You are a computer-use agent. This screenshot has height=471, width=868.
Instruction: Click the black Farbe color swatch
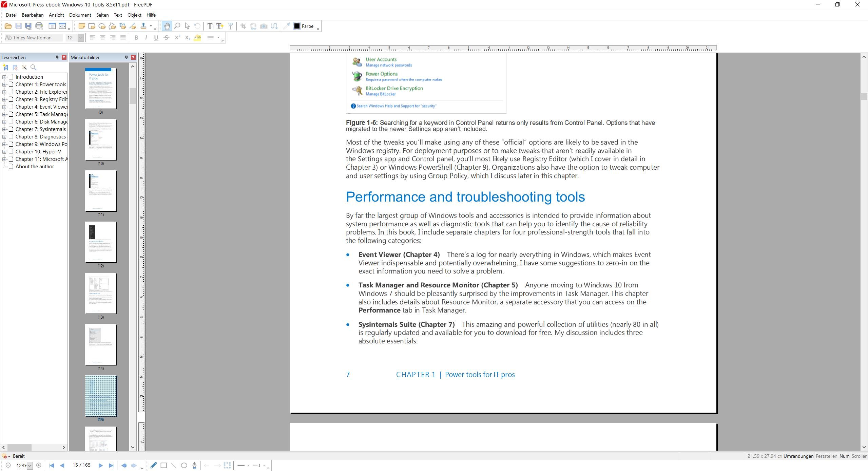coord(297,26)
